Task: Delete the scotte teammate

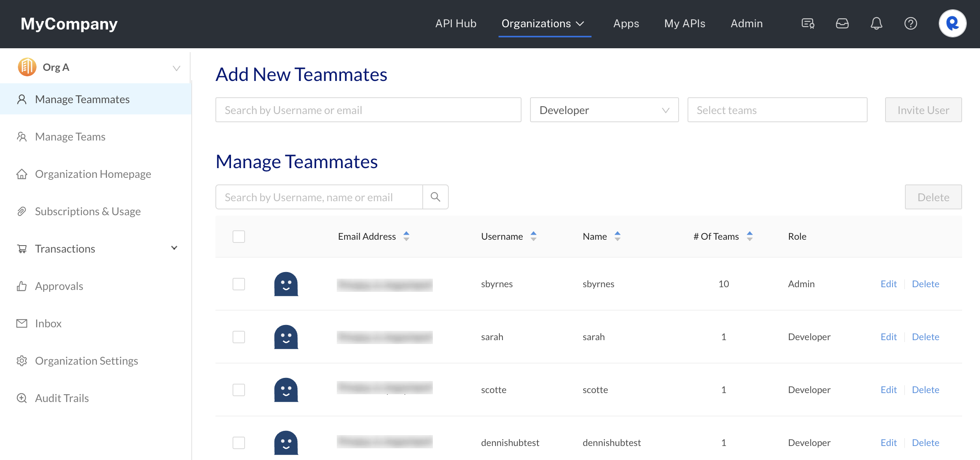Action: (926, 390)
